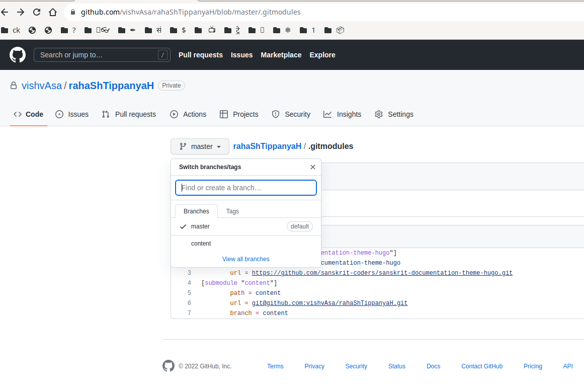The height and width of the screenshot is (392, 584).
Task: Open the 'ट्रे' bookmark folder
Action: pyautogui.click(x=232, y=30)
